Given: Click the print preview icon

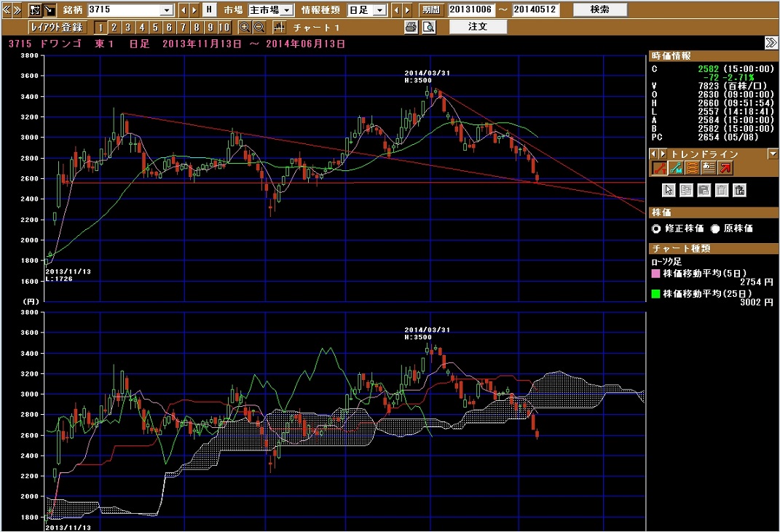Looking at the screenshot, I should [x=429, y=28].
